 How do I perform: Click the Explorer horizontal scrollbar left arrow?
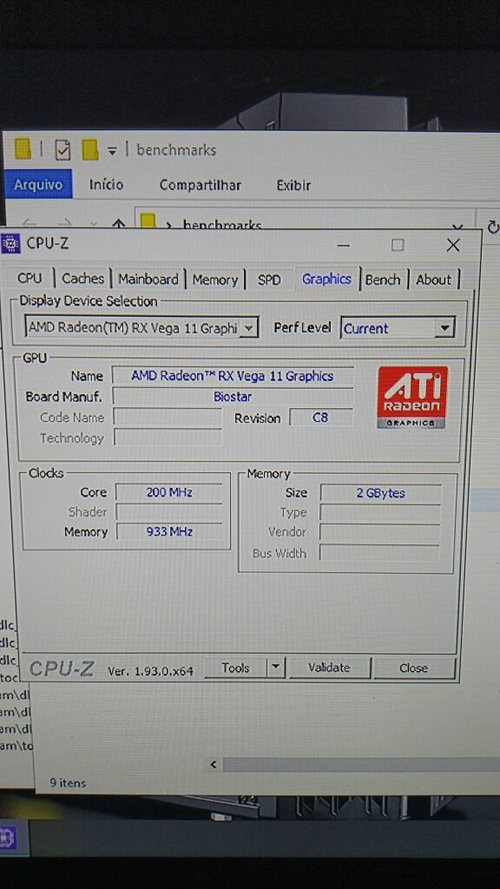tap(214, 765)
